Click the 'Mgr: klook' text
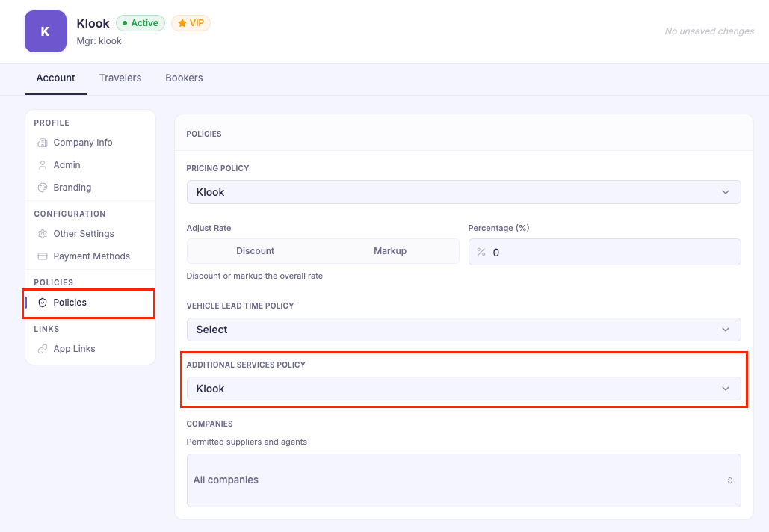Image resolution: width=769 pixels, height=532 pixels. [99, 41]
